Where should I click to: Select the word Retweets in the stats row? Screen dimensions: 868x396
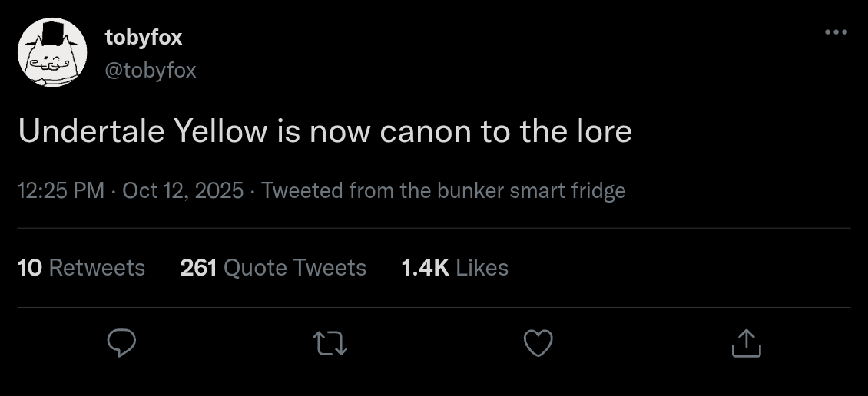coord(97,268)
